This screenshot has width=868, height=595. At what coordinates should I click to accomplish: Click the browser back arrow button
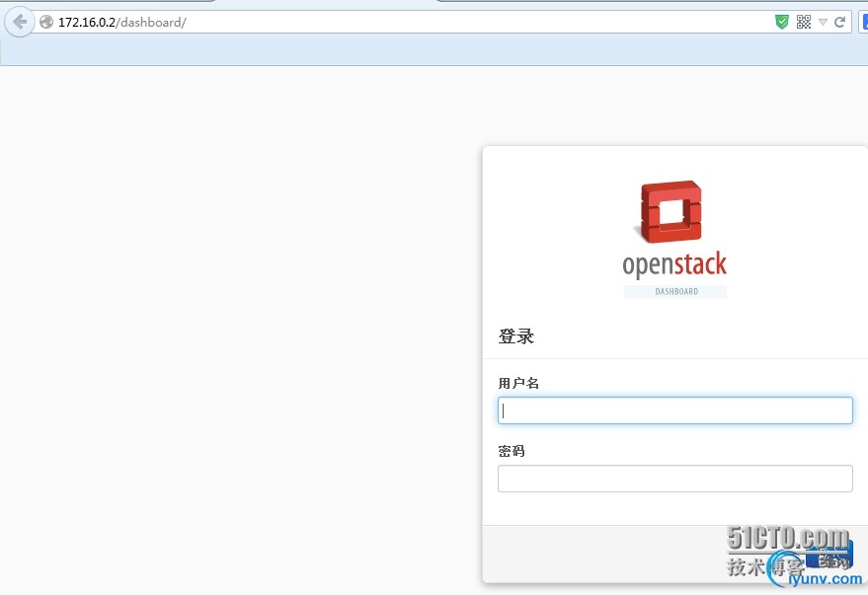point(20,22)
